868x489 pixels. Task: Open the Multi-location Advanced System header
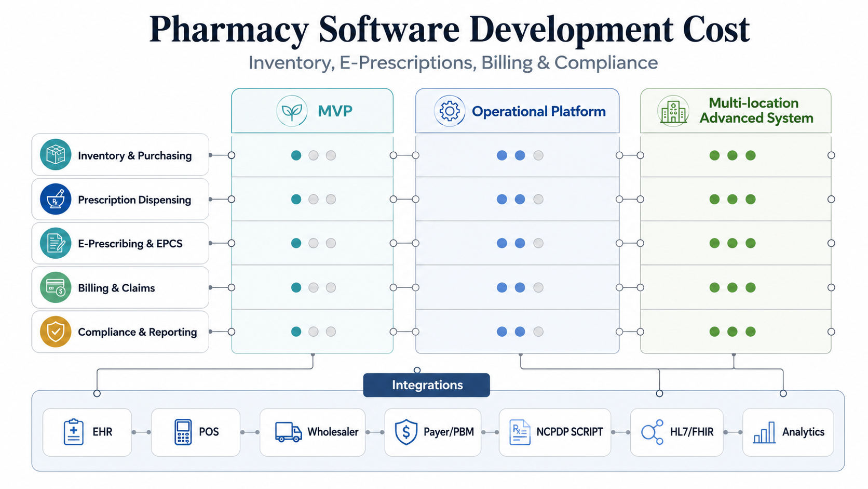[736, 111]
